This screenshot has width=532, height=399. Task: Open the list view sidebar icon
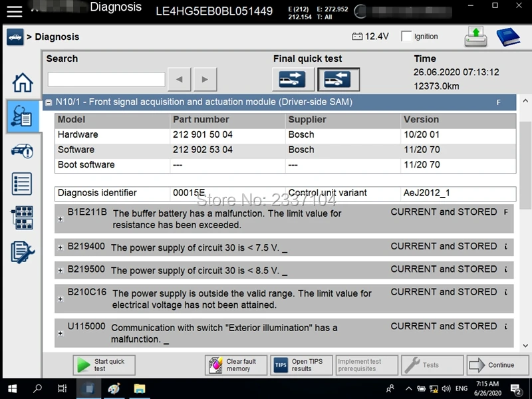pos(22,184)
